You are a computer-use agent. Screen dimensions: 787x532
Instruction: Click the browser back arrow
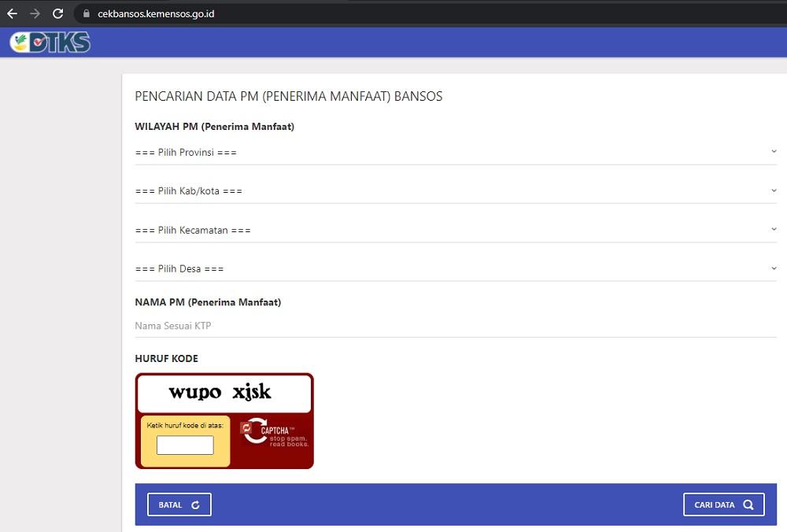point(12,13)
